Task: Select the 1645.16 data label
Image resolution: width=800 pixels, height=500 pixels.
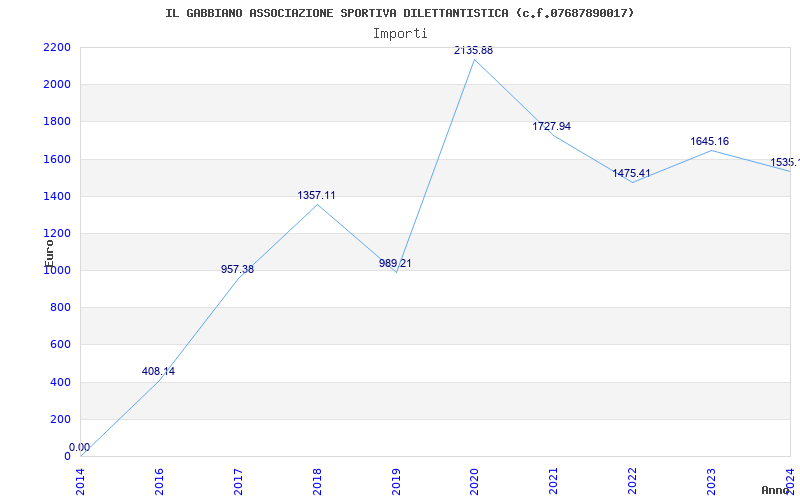Action: coord(710,141)
